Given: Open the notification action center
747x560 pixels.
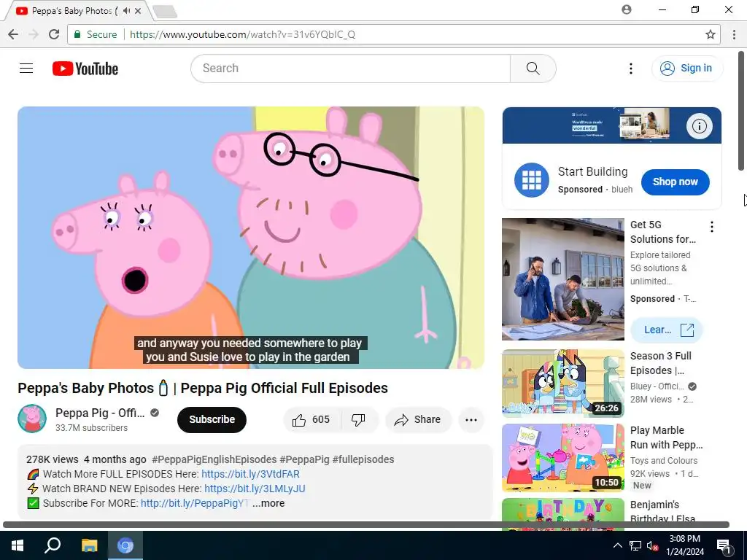Looking at the screenshot, I should pyautogui.click(x=724, y=545).
